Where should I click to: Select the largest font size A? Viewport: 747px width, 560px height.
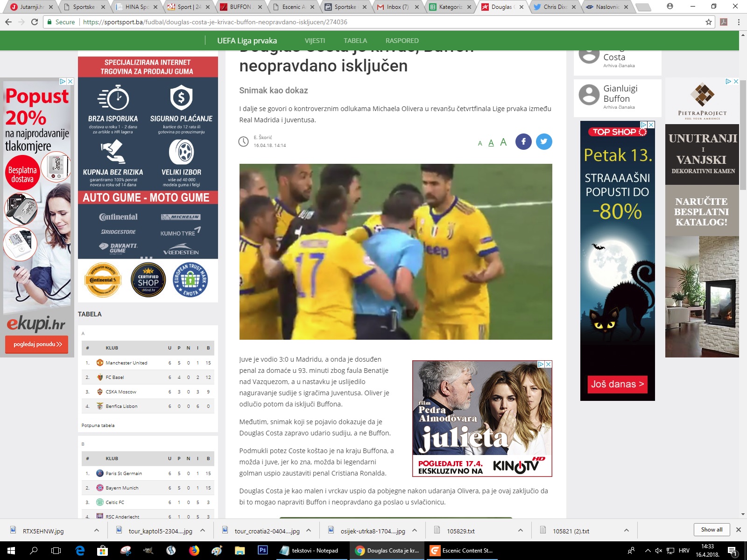pos(503,142)
